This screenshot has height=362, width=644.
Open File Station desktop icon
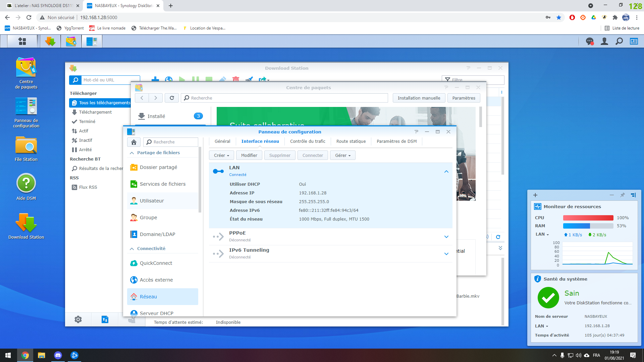tap(26, 149)
